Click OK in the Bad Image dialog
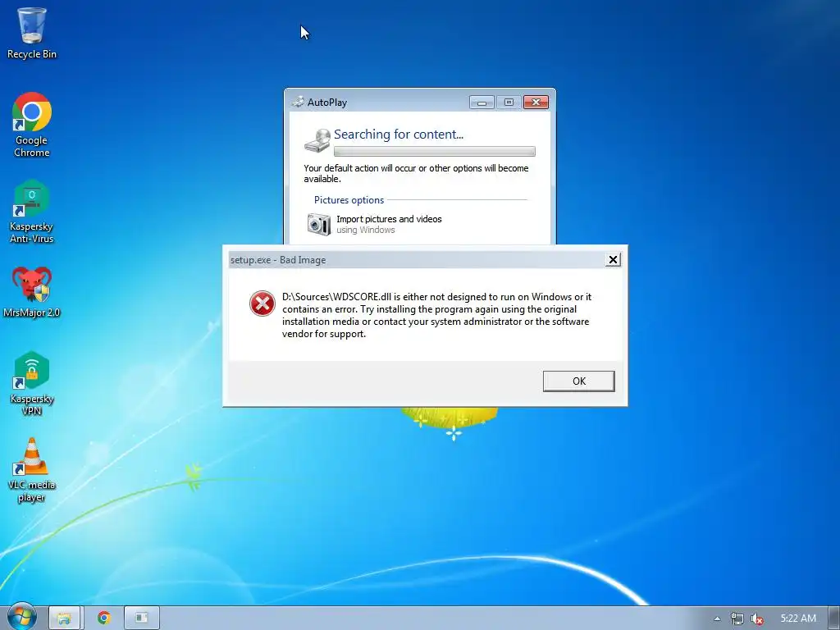The height and width of the screenshot is (630, 840). (578, 381)
